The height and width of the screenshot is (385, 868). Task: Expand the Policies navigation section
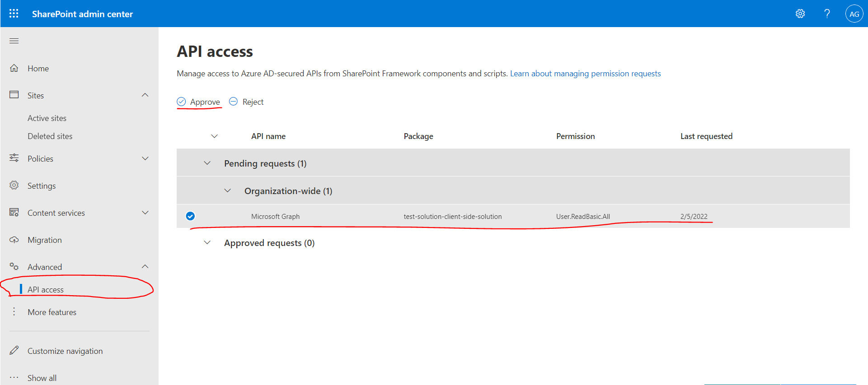coord(145,158)
